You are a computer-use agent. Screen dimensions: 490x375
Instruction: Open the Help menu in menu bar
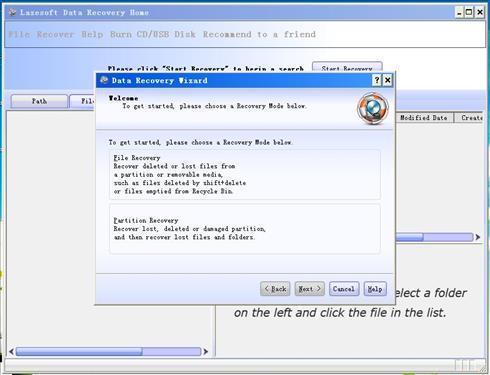(92, 34)
